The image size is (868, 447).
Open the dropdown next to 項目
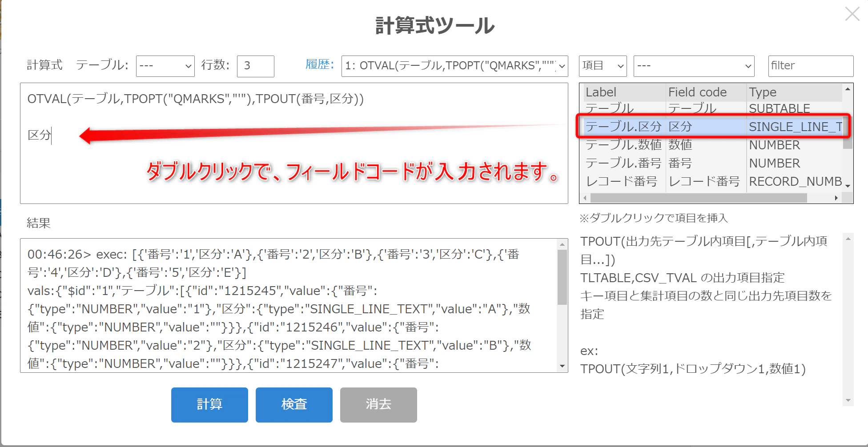tap(694, 66)
